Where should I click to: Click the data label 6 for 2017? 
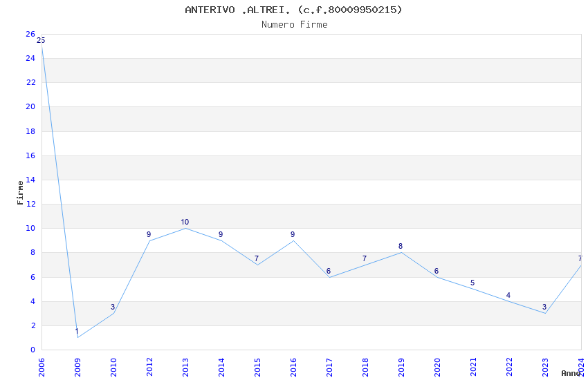coord(329,271)
